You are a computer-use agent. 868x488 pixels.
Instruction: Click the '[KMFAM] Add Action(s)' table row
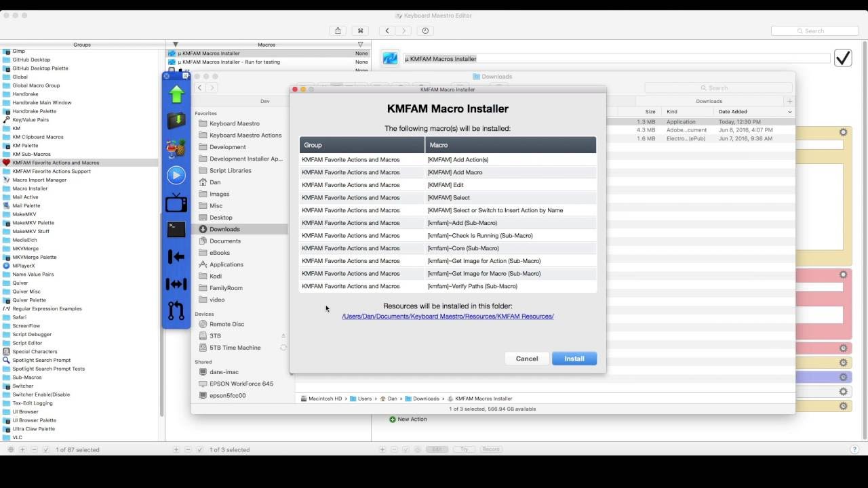(448, 159)
